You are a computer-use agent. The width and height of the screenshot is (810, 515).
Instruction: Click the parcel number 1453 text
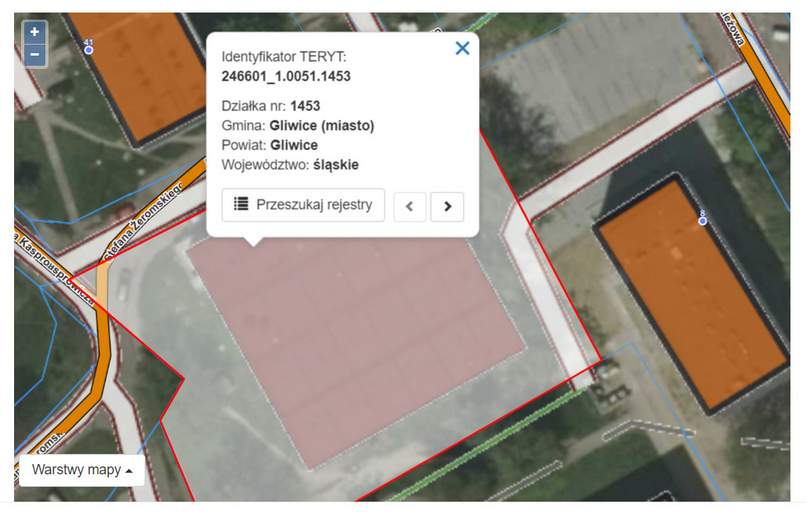click(305, 106)
